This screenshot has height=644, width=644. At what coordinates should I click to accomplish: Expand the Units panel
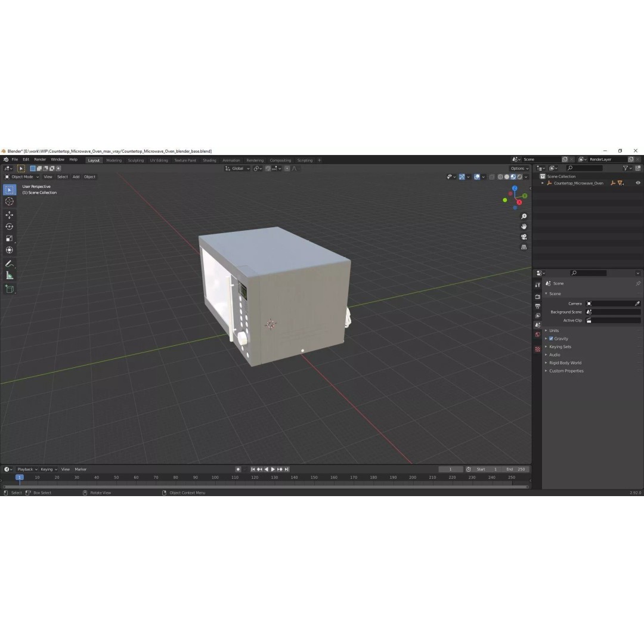[x=553, y=330]
